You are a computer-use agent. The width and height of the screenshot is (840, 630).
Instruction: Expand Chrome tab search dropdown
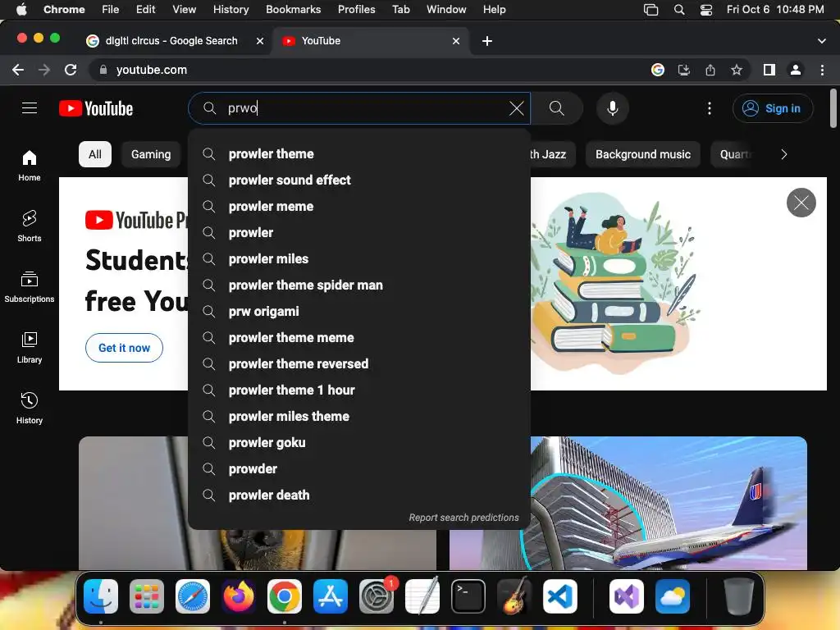(822, 41)
